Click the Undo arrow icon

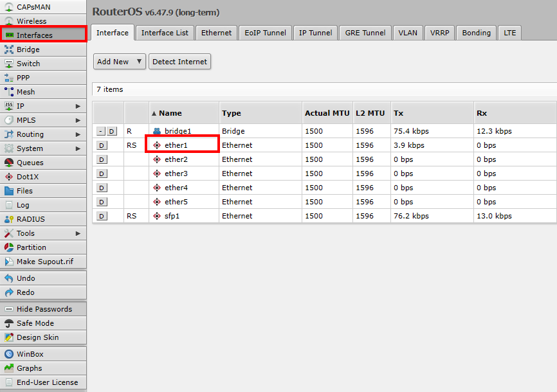point(9,278)
